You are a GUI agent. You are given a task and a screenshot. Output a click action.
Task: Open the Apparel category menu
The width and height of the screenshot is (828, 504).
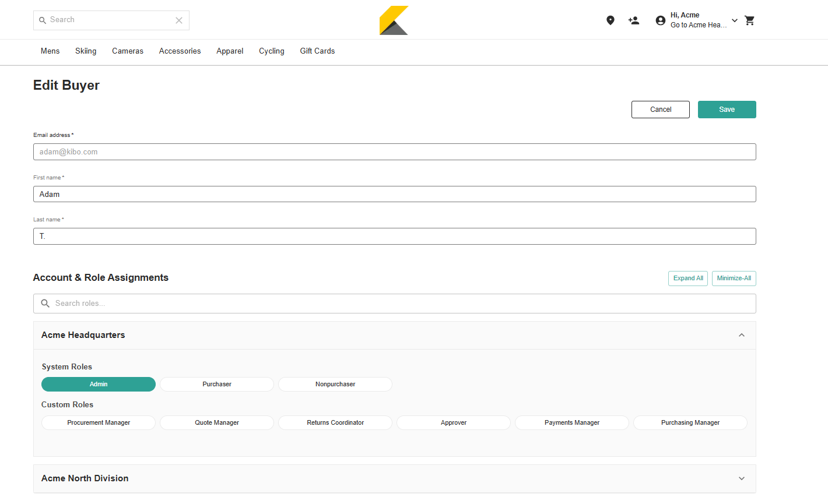[230, 51]
